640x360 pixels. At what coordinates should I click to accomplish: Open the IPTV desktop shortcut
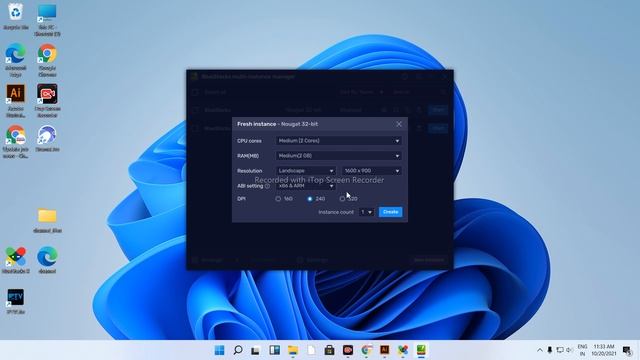click(16, 301)
